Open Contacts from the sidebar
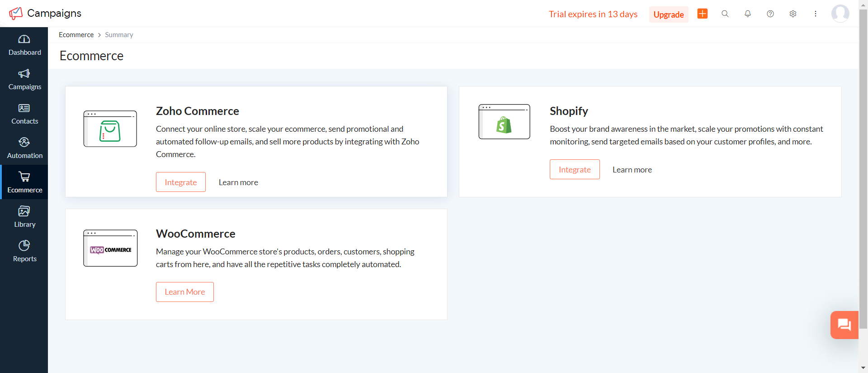The height and width of the screenshot is (373, 868). (24, 114)
